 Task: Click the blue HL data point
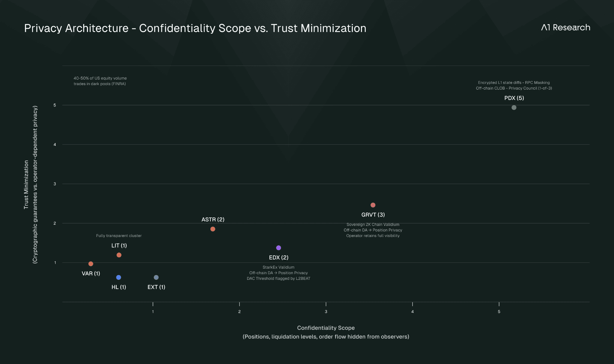119,277
